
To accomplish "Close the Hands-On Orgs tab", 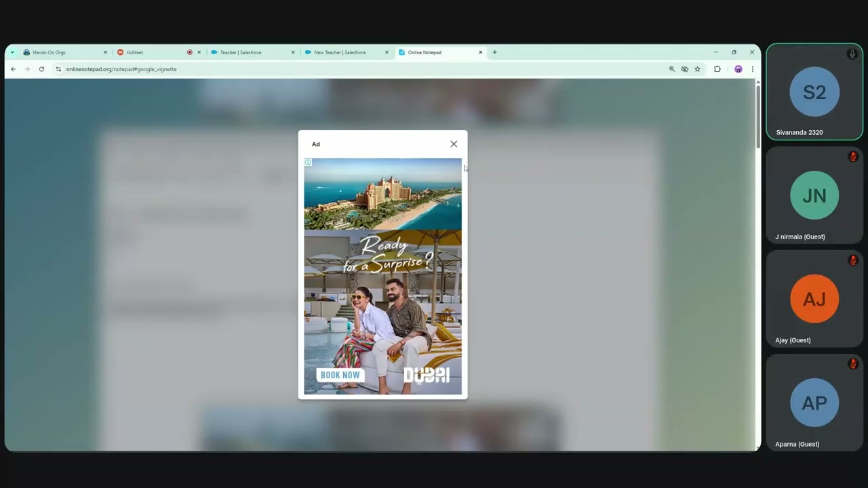I will (x=105, y=52).
